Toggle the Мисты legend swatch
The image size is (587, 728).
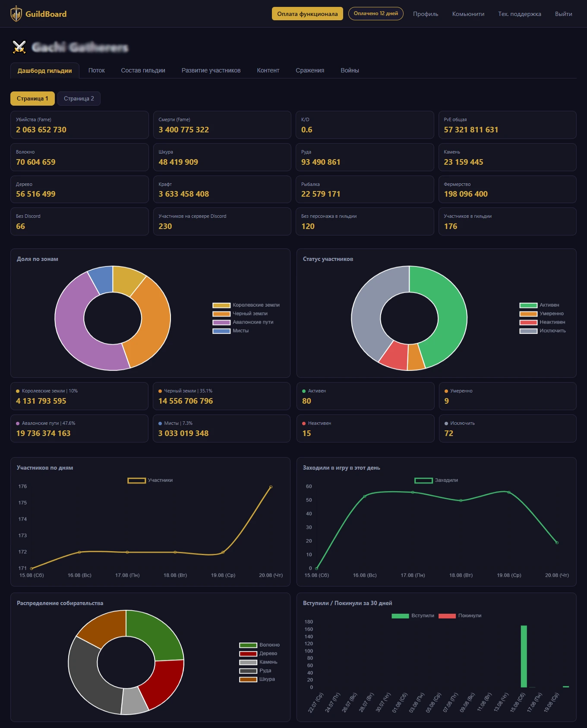tap(221, 331)
